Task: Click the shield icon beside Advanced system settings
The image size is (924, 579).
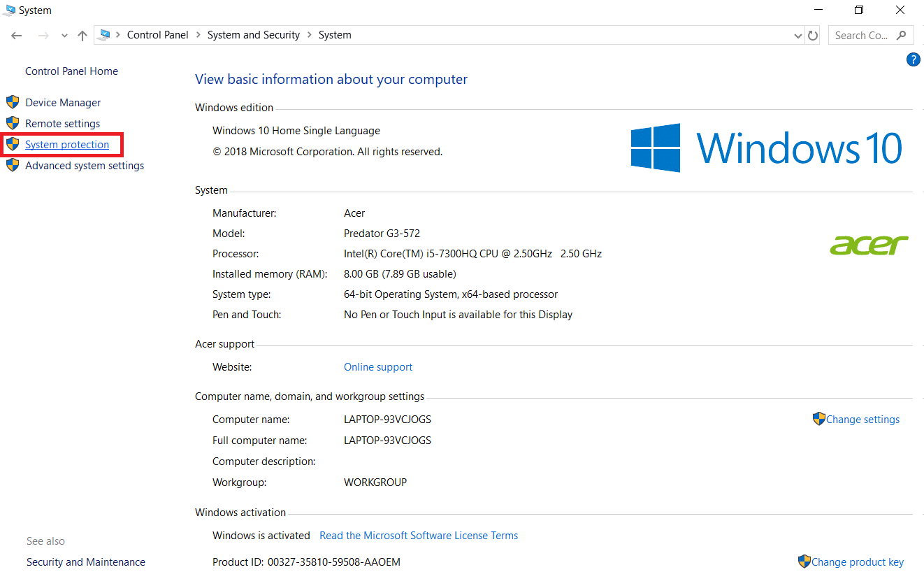Action: (12, 165)
